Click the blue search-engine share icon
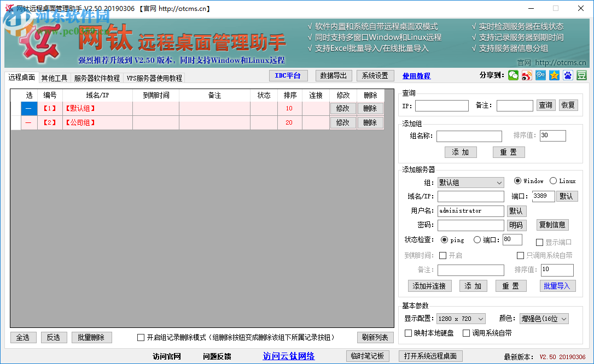Screen dimensions: 594x364 click(x=540, y=75)
